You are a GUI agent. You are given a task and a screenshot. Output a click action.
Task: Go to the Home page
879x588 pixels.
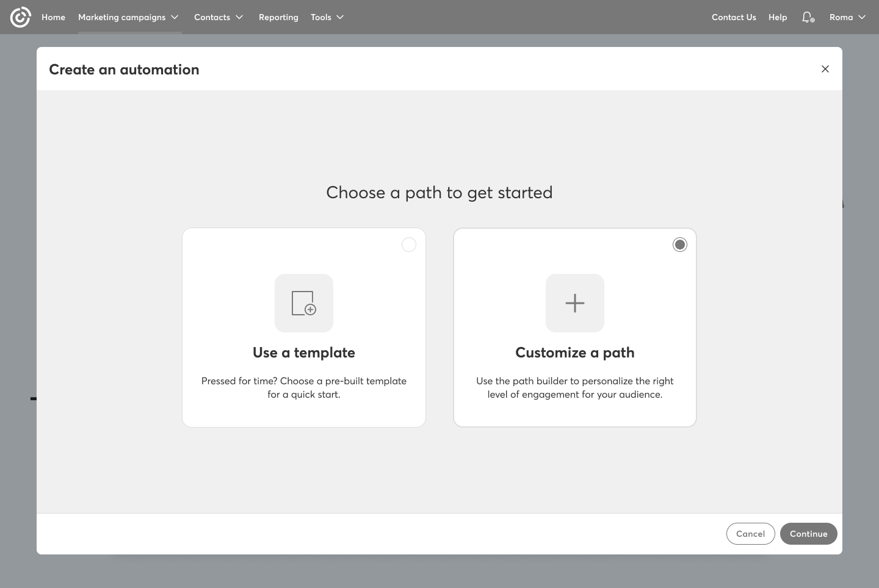point(53,17)
